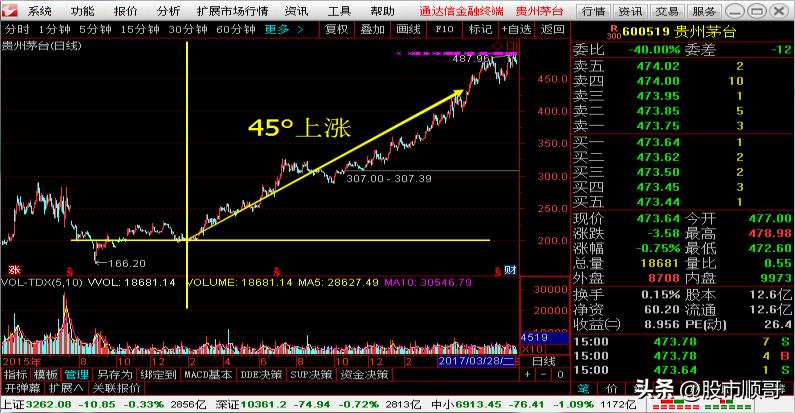Image resolution: width=795 pixels, height=413 pixels.
Task: Click the 166.20 low price label
Action: [127, 264]
